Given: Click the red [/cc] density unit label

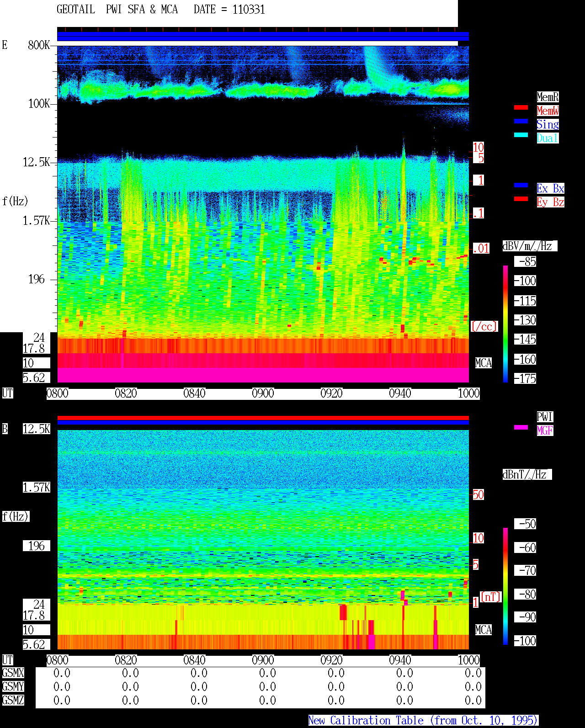Looking at the screenshot, I should tap(484, 326).
